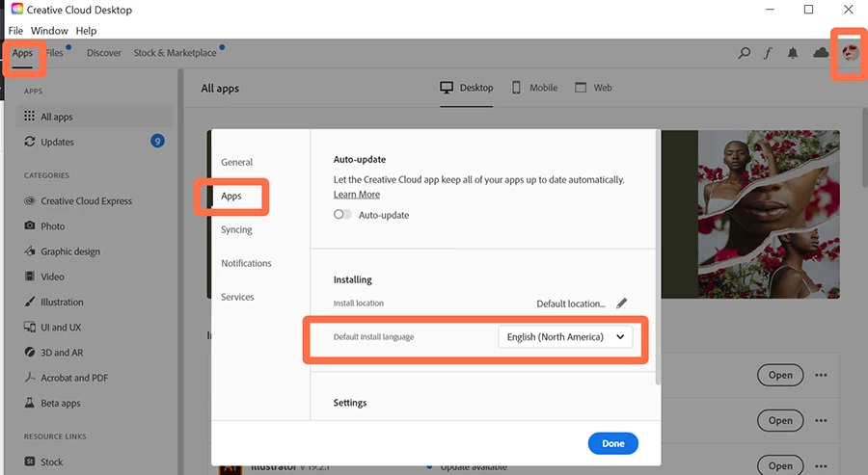Open Notifications preferences section

pyautogui.click(x=246, y=263)
